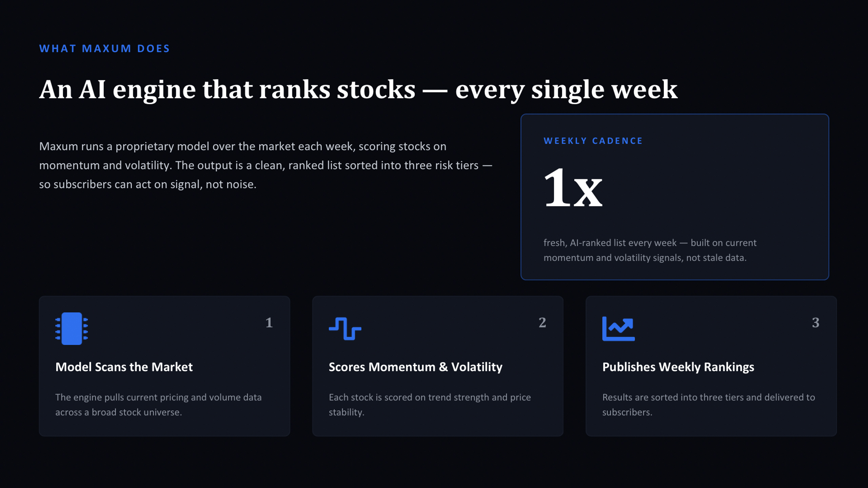Image resolution: width=868 pixels, height=488 pixels.
Task: Click 'Scores Momentum & Volatility' heading
Action: pos(416,367)
